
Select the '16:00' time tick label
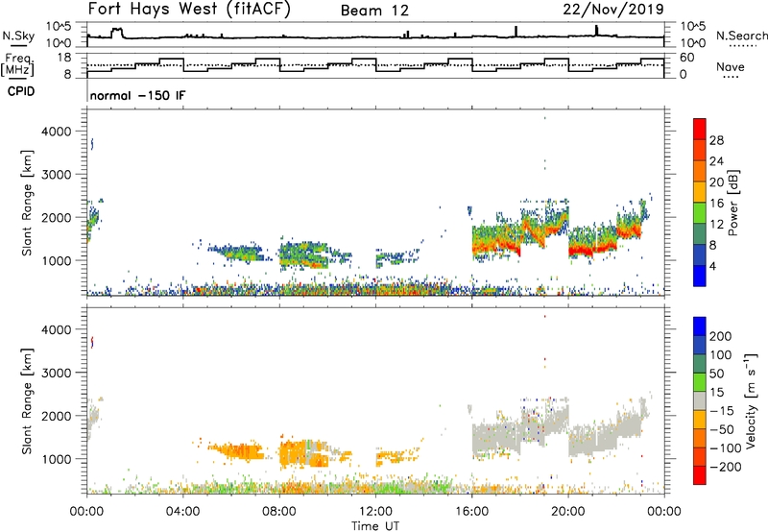click(x=471, y=512)
